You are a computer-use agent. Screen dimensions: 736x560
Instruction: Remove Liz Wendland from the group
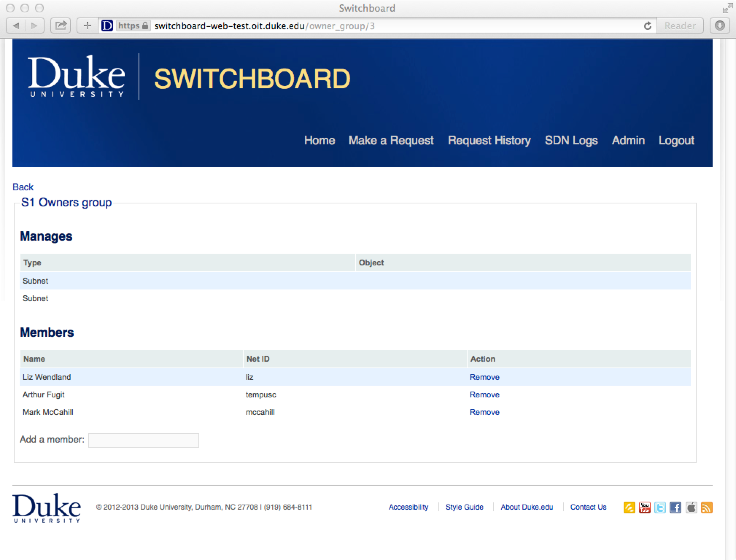tap(484, 377)
